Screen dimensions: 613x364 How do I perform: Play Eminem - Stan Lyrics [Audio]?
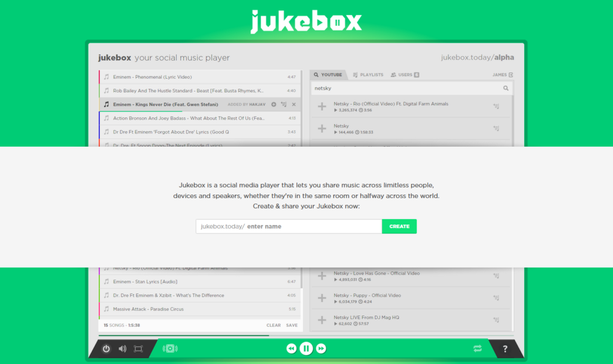(x=200, y=281)
